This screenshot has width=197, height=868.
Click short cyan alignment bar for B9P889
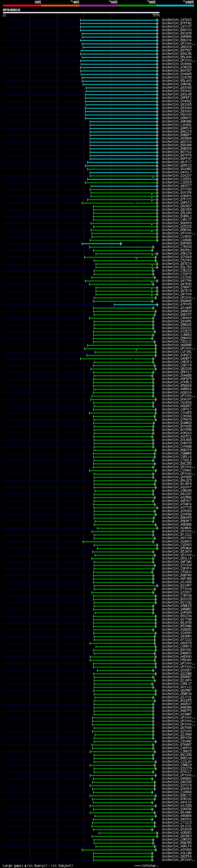coord(102,243)
